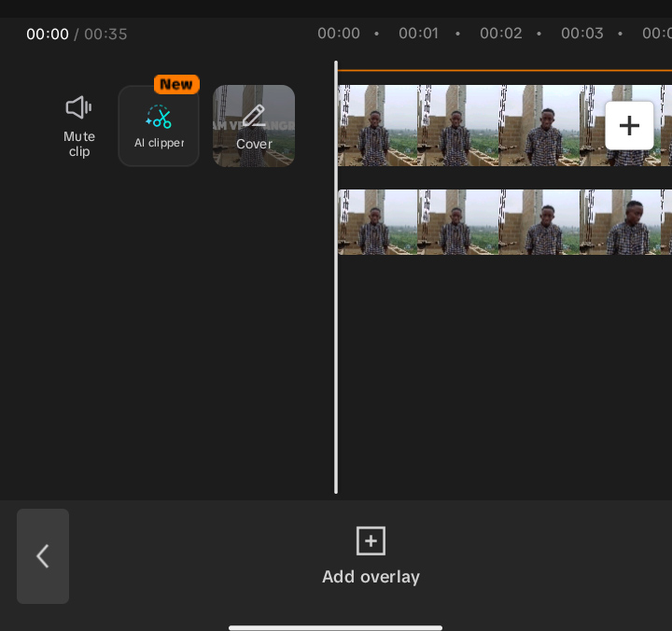Click the total duration 00:35

coord(105,35)
